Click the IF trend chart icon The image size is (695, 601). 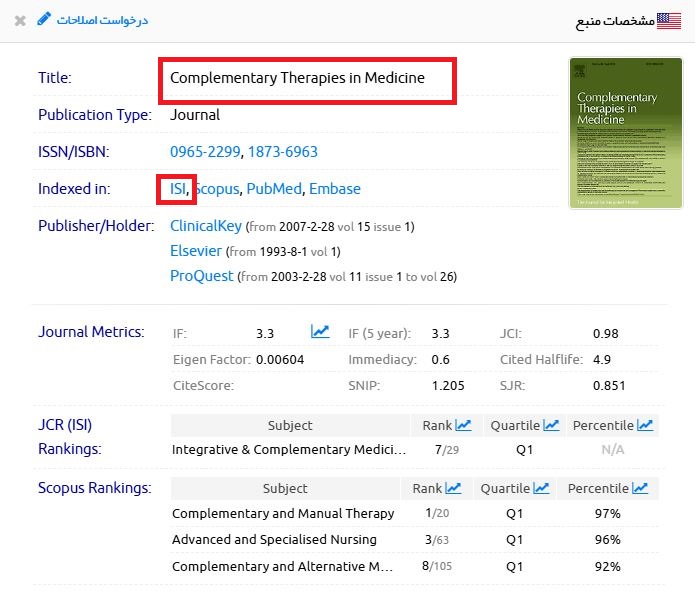tap(320, 332)
